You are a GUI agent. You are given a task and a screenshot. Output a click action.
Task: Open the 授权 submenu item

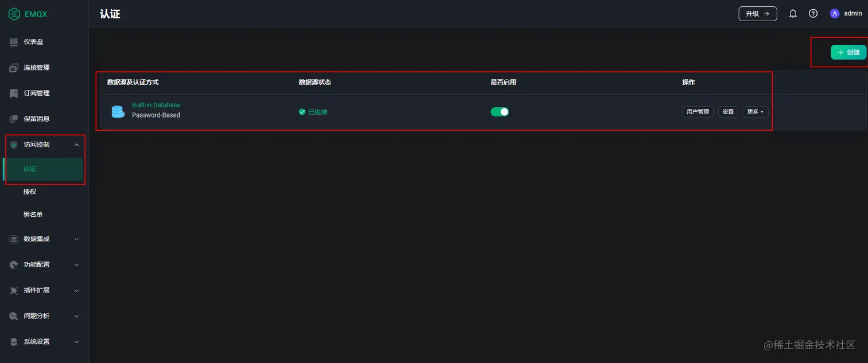click(x=44, y=192)
